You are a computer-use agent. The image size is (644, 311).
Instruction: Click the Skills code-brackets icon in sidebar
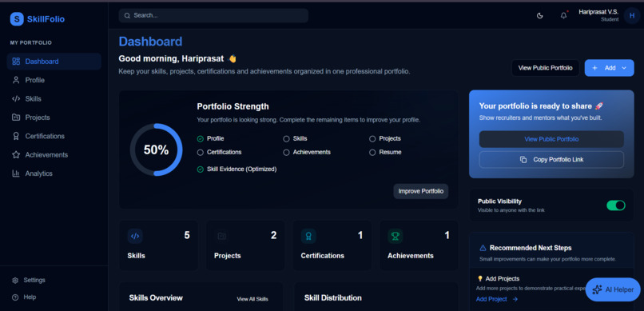[x=16, y=98]
